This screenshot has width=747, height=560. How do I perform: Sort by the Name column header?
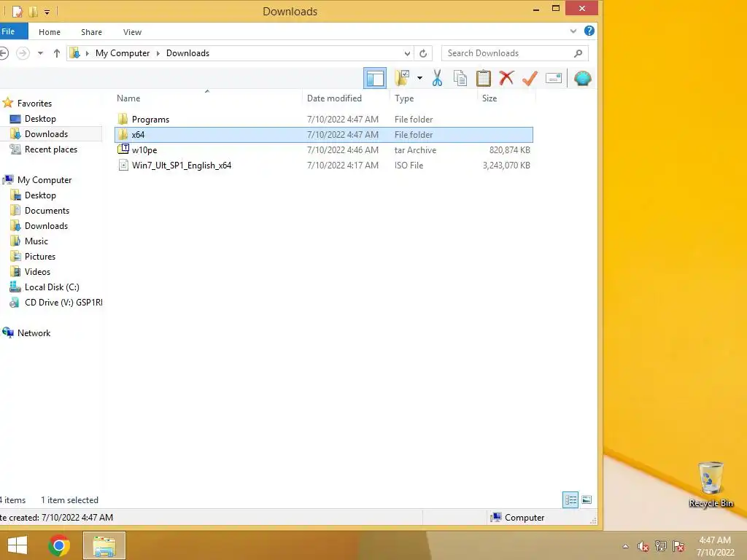pos(128,98)
